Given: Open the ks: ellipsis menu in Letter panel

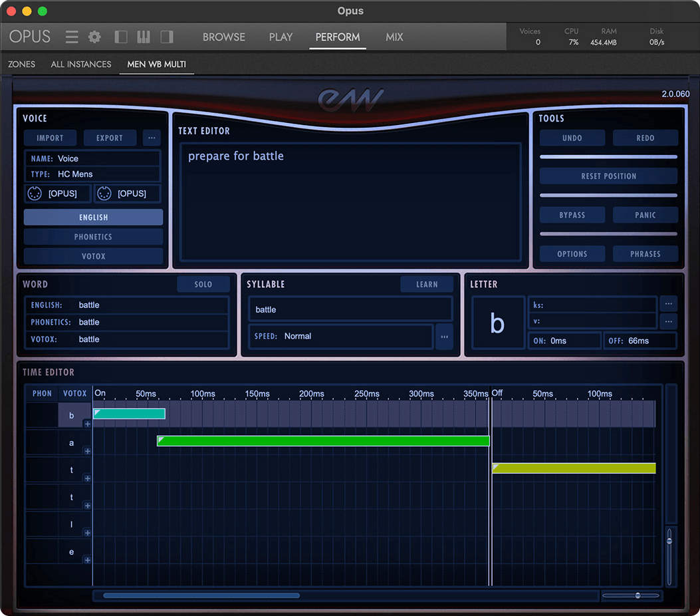Looking at the screenshot, I should tap(668, 304).
